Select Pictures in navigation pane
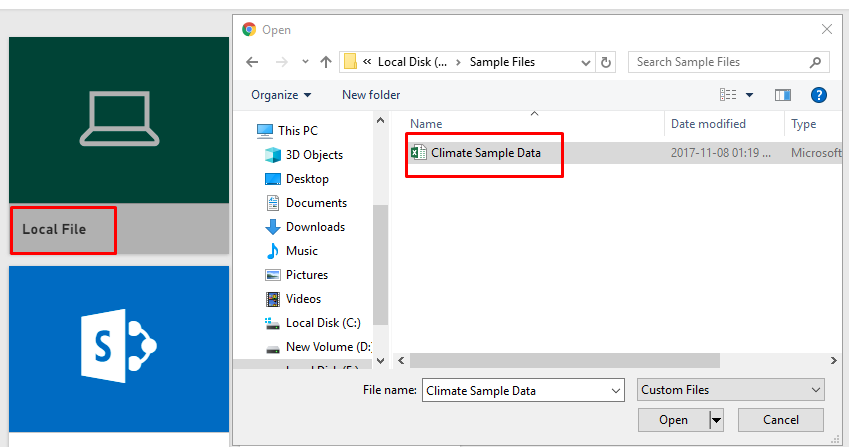Screen dimensions: 849x447 306,275
